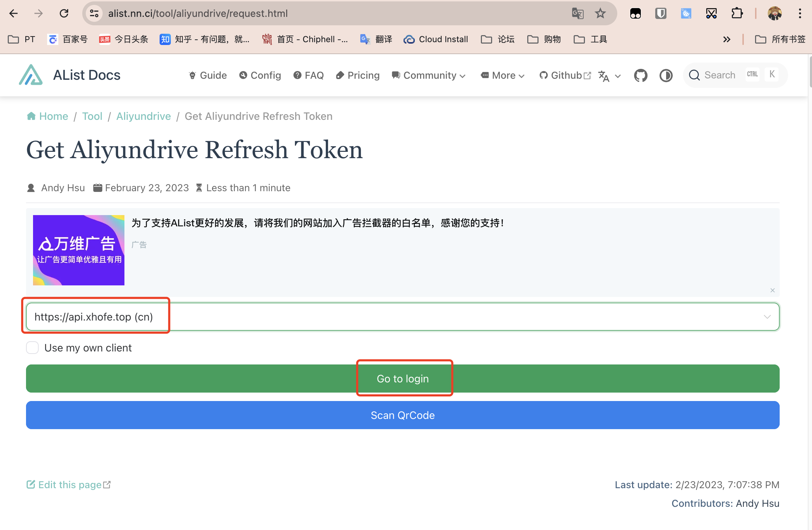Open the 今日头条 bookmark
This screenshot has width=812, height=530.
(x=124, y=39)
